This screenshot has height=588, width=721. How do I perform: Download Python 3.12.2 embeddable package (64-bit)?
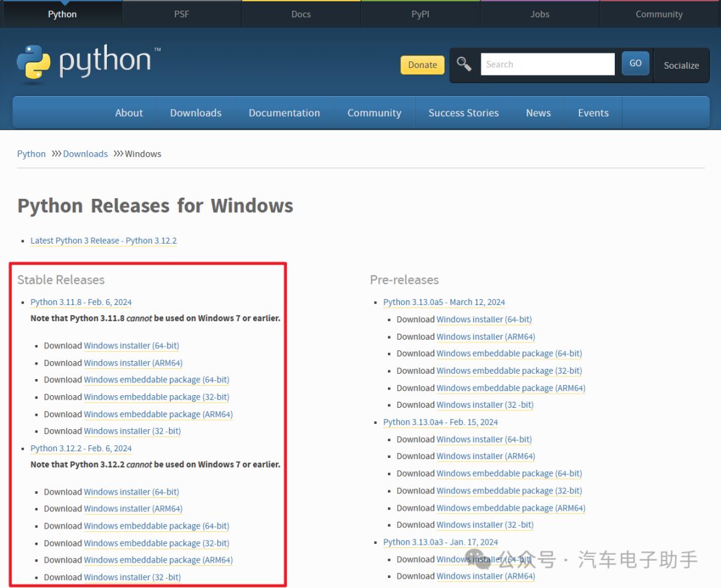click(156, 526)
